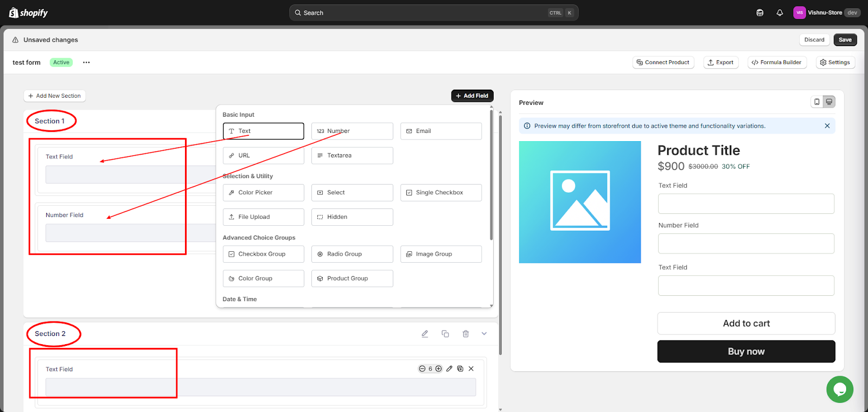Screen dimensions: 868x412
Task: Duplicate the Text Field in Section 2
Action: [460, 369]
